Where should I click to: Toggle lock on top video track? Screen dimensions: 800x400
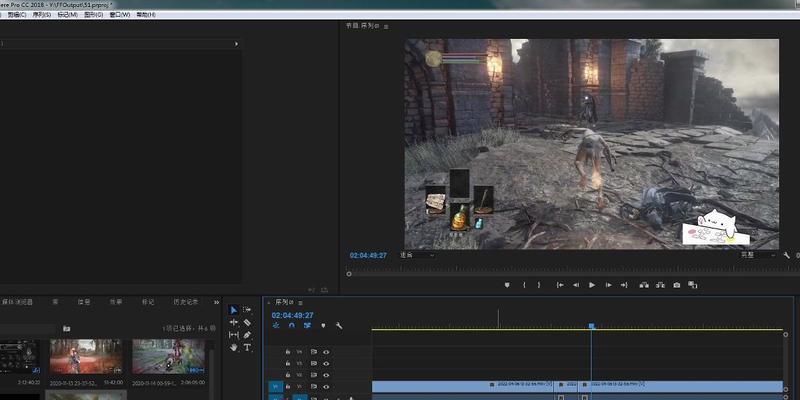click(x=288, y=352)
